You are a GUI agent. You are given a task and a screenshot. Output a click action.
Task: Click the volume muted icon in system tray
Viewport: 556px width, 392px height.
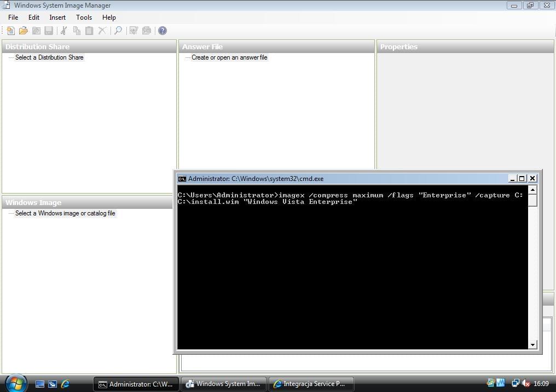click(x=526, y=384)
